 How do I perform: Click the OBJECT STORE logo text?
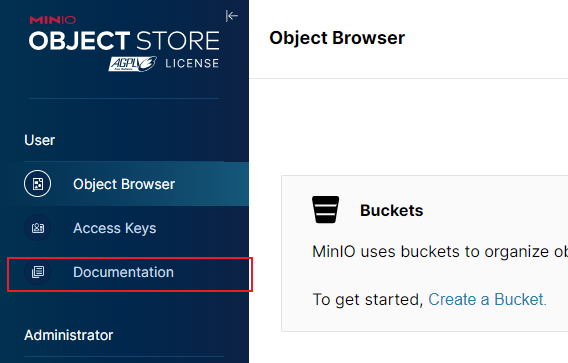pos(124,40)
